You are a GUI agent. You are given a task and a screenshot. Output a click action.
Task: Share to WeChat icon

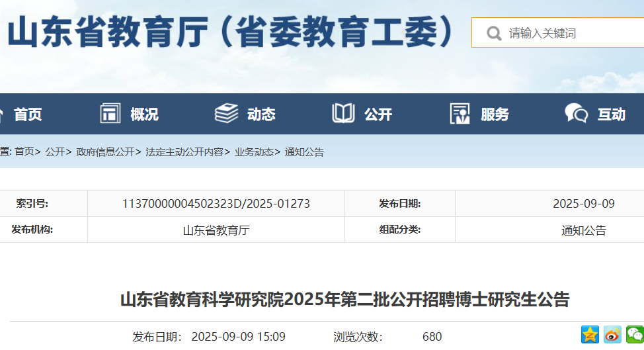[635, 334]
